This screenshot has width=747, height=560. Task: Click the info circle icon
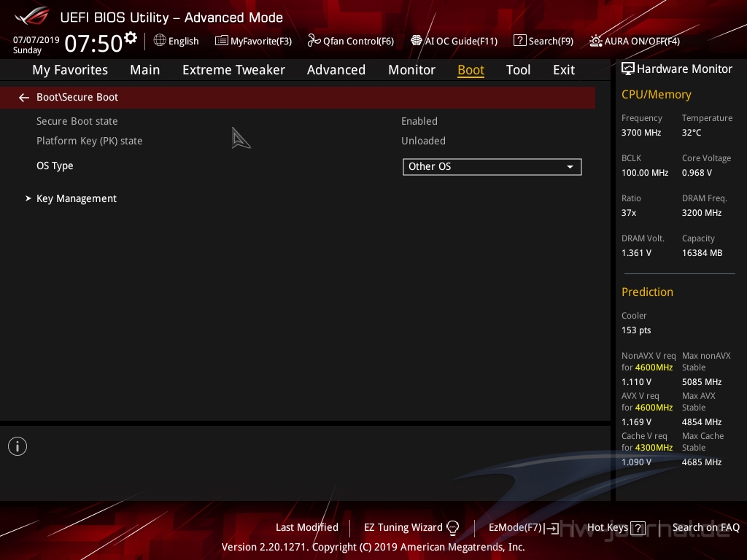[x=18, y=446]
